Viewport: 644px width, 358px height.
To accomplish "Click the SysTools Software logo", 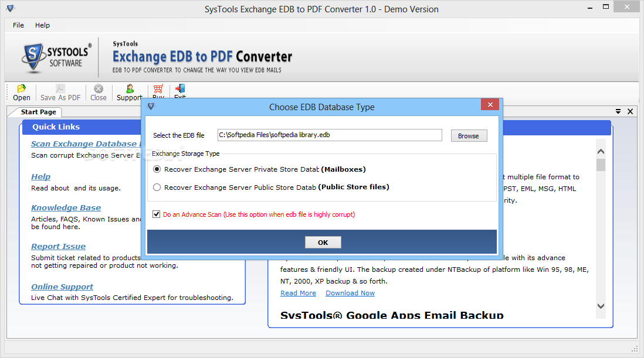I will click(x=56, y=57).
